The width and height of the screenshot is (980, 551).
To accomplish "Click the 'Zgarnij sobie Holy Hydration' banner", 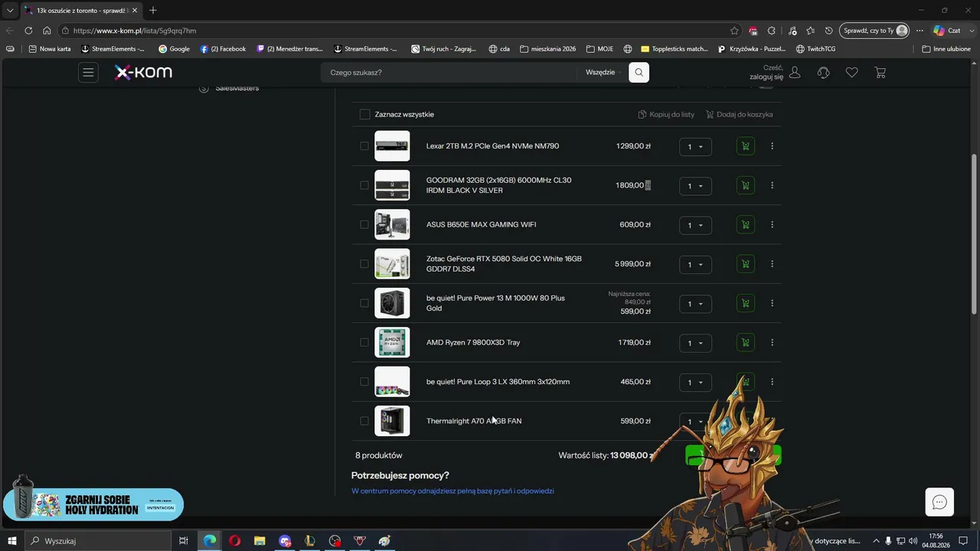I will point(93,505).
